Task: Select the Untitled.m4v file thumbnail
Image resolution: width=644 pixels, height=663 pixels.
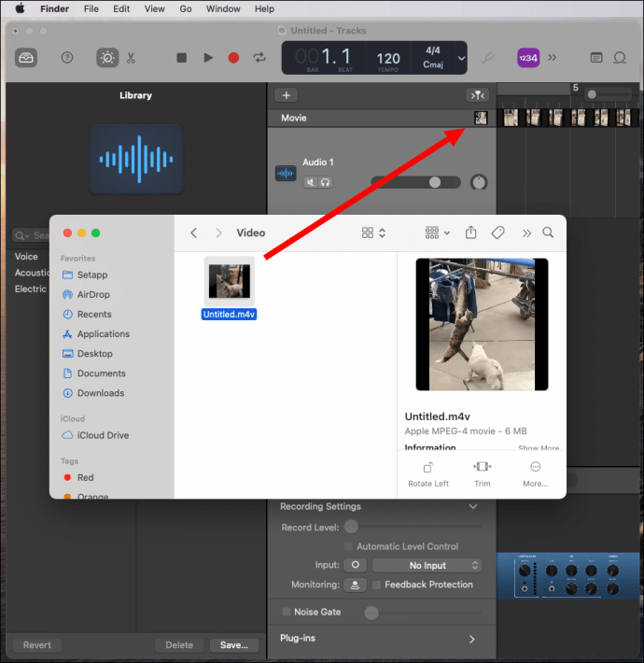Action: [230, 281]
